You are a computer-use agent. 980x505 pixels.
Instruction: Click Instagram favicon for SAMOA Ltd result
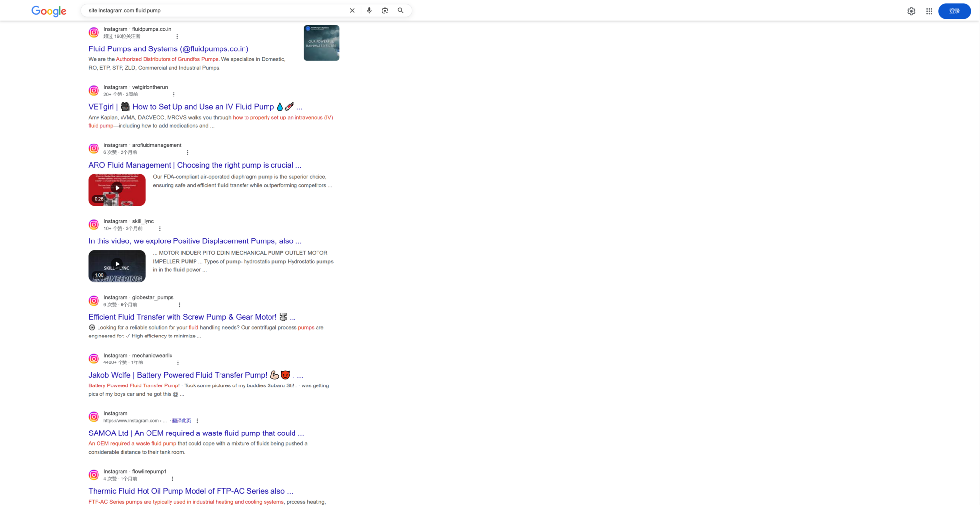(94, 417)
